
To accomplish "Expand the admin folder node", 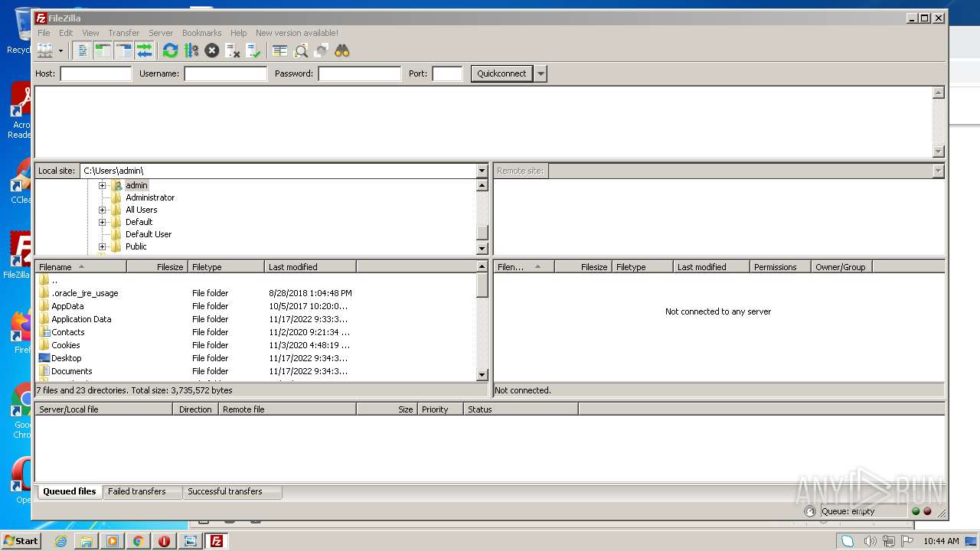I will tap(102, 185).
